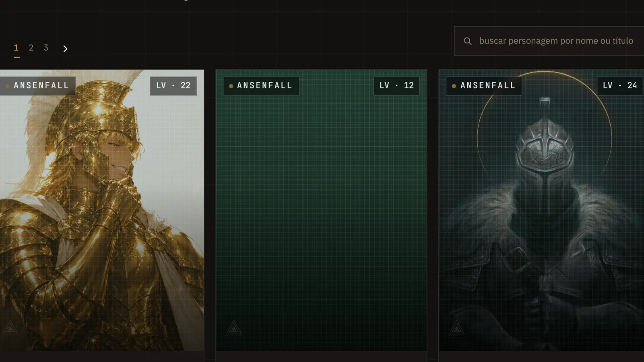Click triangle emblem on the LV 22 card
Screen dimensions: 644x362
coord(10,328)
